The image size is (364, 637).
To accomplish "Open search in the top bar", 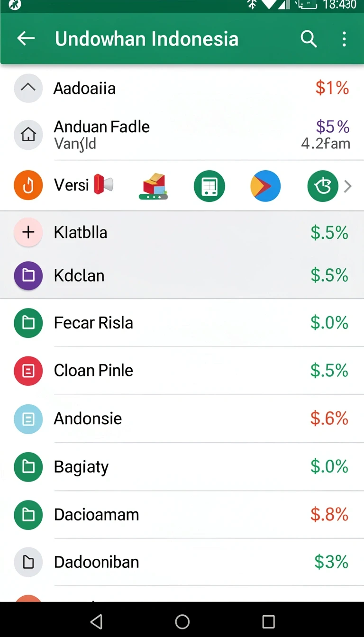I will coord(309,39).
